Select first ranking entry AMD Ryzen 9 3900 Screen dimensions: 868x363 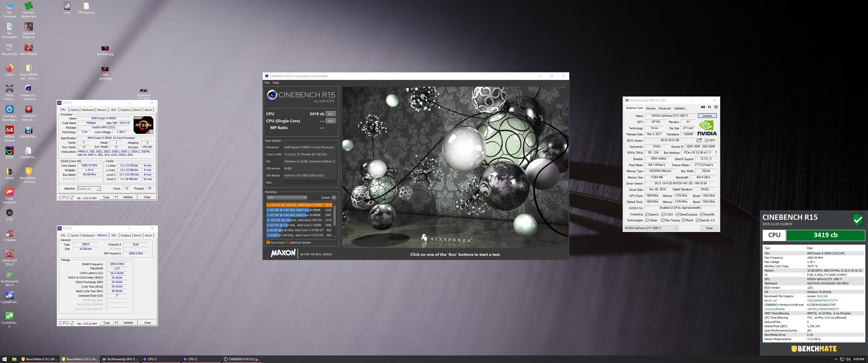coord(299,205)
